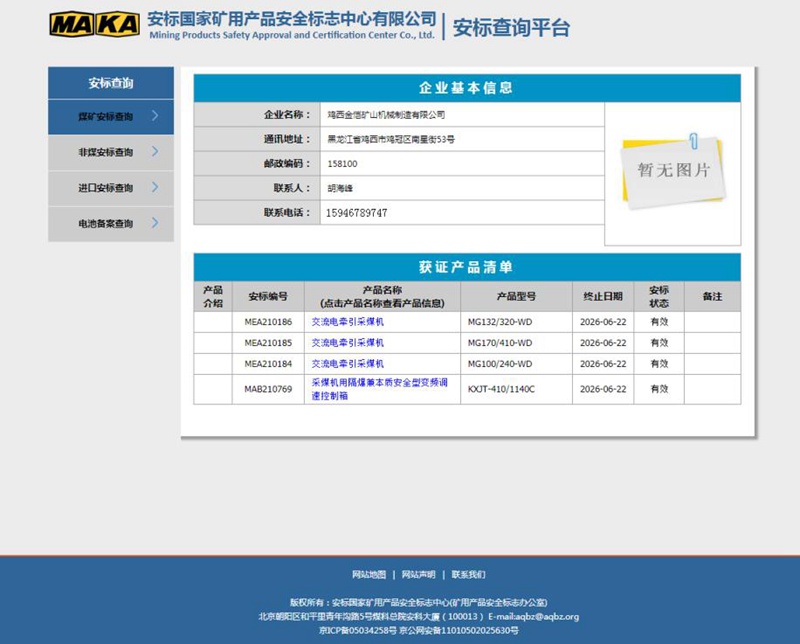Screen dimensions: 800x644
Task: Select 电池备案查询 in the sidebar
Action: click(x=105, y=224)
